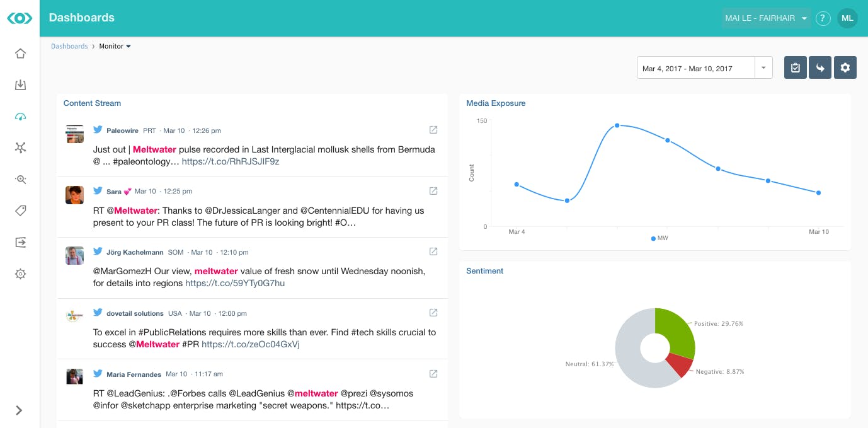Image resolution: width=868 pixels, height=428 pixels.
Task: Select the dashboard gauge sidebar icon
Action: (x=20, y=117)
